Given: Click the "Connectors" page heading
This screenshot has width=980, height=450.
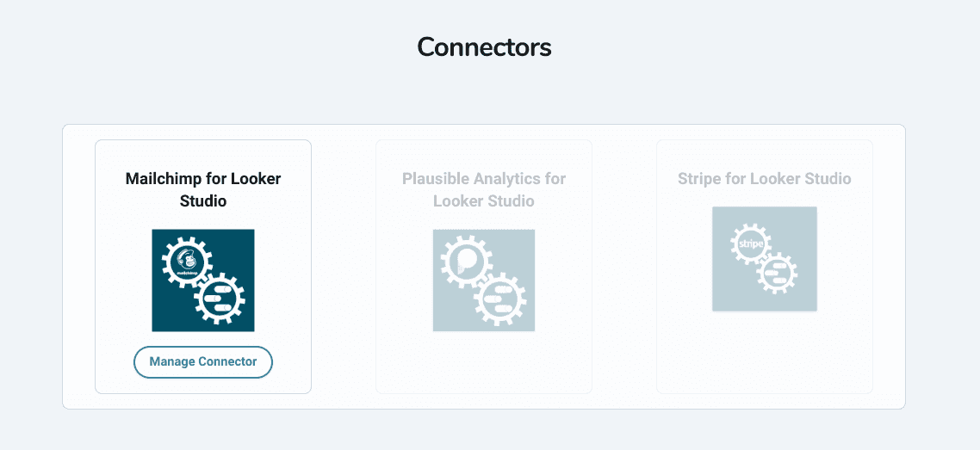Looking at the screenshot, I should click(484, 46).
